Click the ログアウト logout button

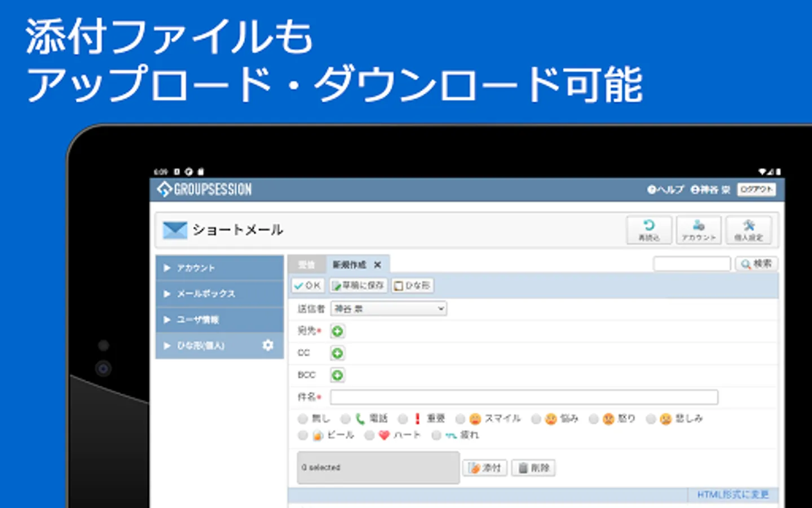click(757, 190)
